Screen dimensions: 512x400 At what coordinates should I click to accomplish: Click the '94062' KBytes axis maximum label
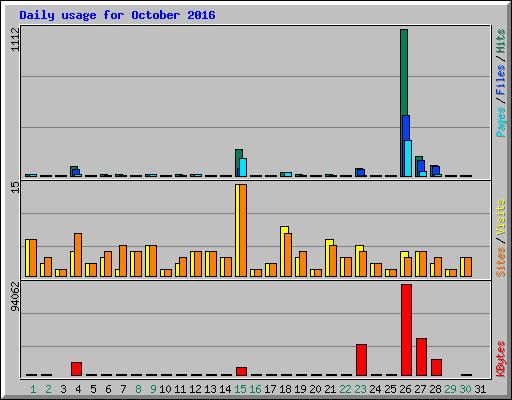pos(16,297)
